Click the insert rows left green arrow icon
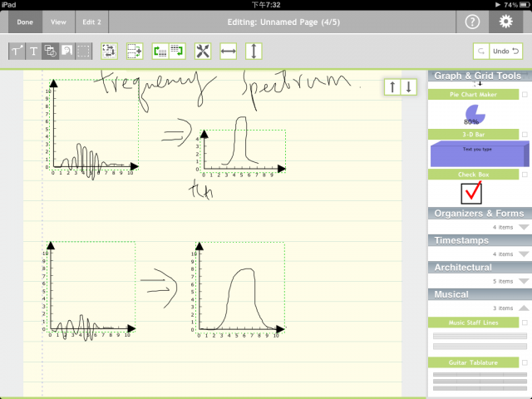Image resolution: width=532 pixels, height=399 pixels. click(x=160, y=52)
